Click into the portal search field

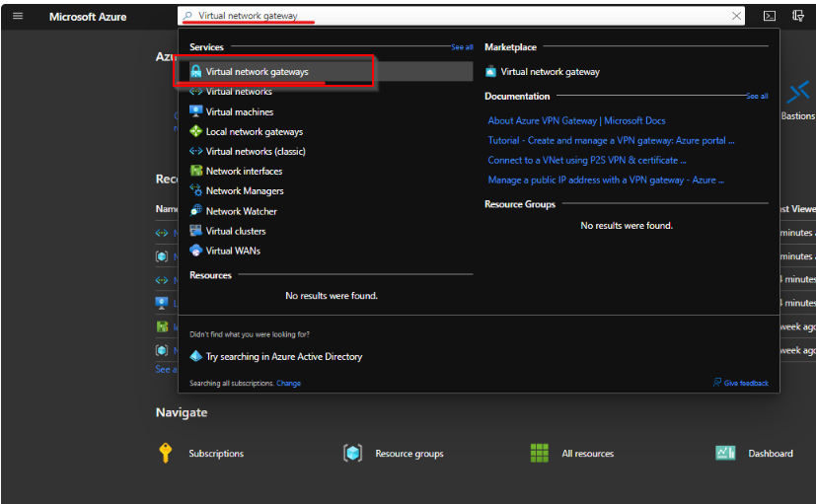click(461, 16)
